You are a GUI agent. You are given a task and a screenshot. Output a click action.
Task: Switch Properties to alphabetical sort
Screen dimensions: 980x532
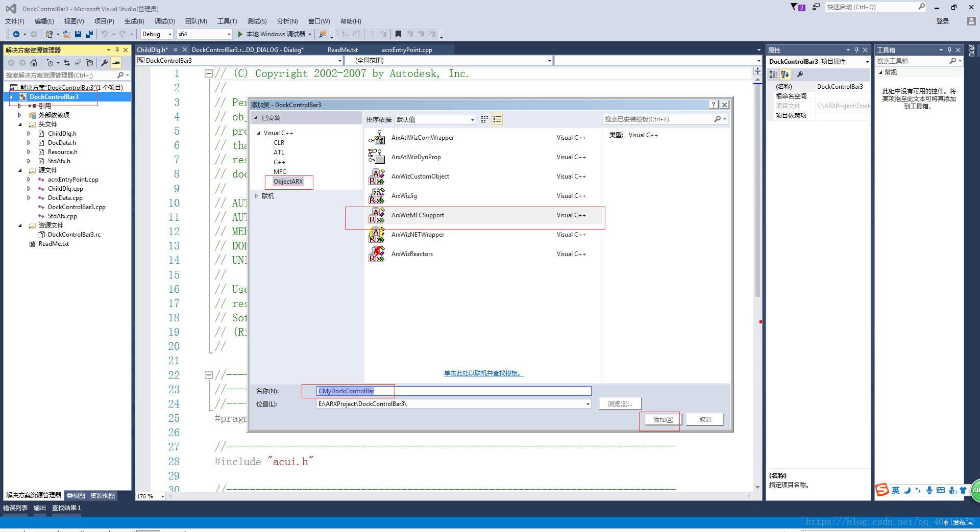[785, 74]
